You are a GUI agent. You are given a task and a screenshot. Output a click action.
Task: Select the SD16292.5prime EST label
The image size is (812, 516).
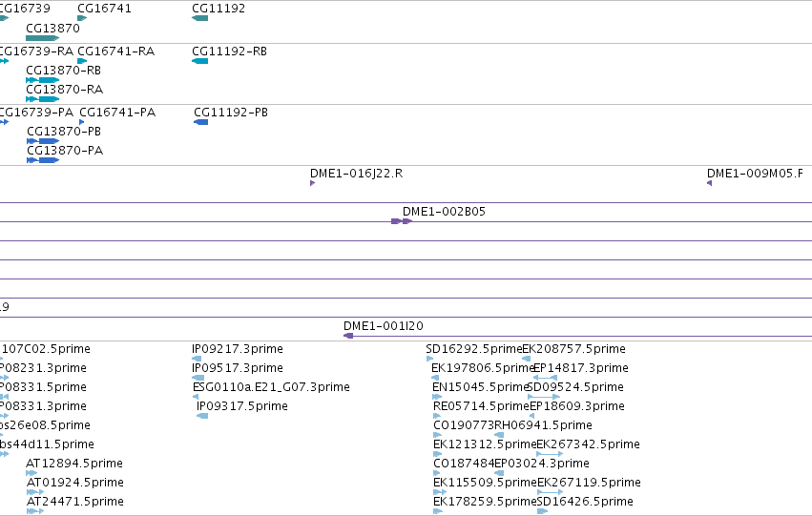pos(474,349)
